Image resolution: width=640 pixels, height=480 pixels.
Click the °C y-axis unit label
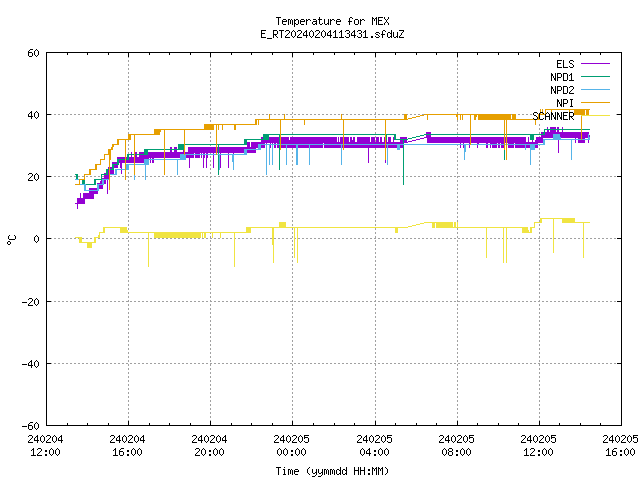(11, 240)
